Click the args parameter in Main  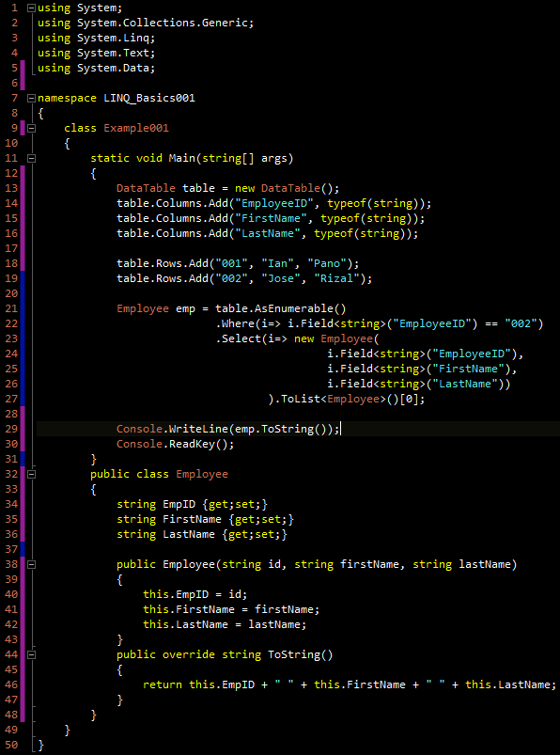point(273,158)
